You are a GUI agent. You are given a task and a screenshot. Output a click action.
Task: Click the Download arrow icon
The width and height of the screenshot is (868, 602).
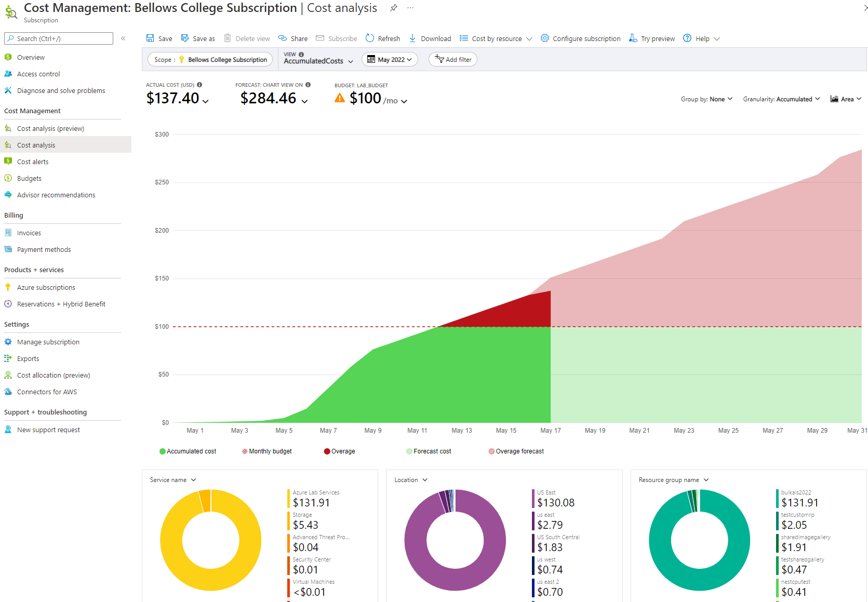pos(412,38)
